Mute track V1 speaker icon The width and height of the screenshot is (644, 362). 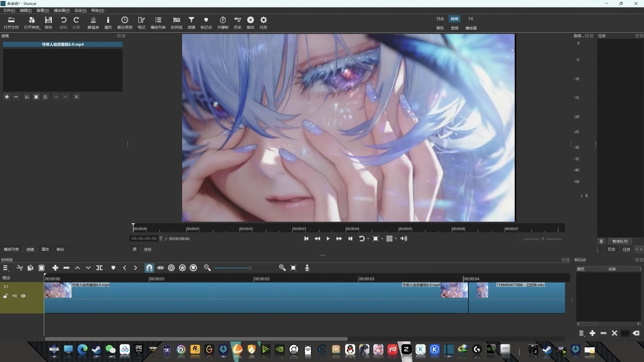tap(14, 296)
